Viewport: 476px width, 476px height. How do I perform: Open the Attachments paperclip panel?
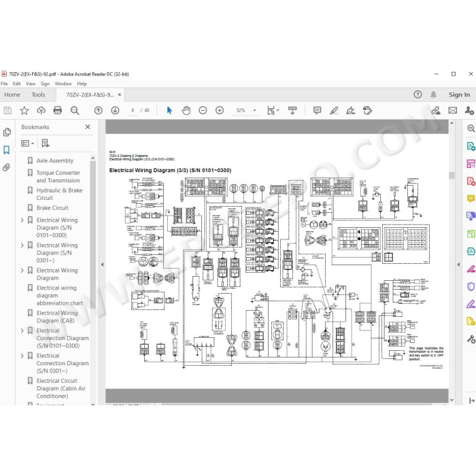(6, 167)
